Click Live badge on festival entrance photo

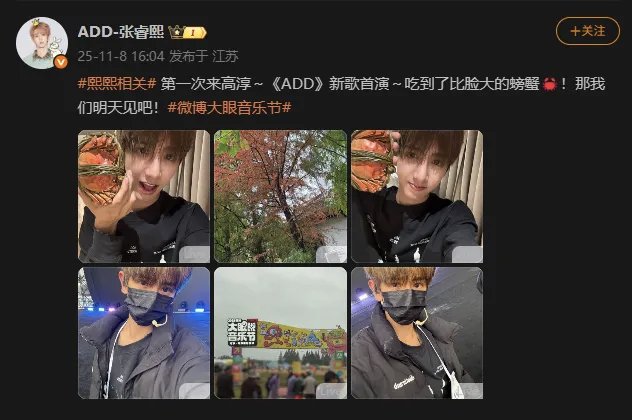(331, 391)
